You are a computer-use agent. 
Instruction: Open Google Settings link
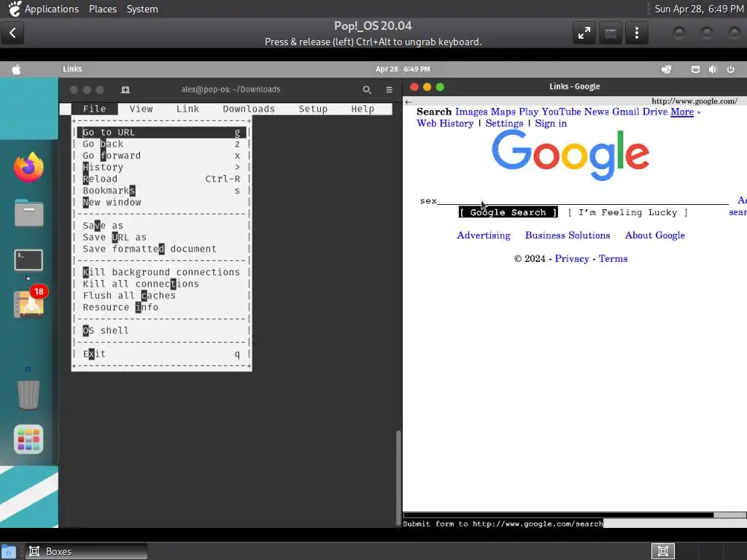(x=504, y=123)
